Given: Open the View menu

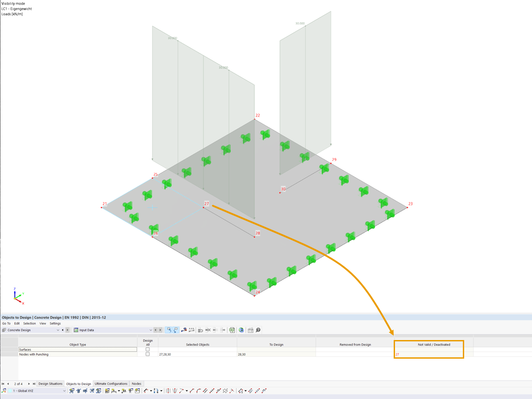Looking at the screenshot, I should click(43, 324).
